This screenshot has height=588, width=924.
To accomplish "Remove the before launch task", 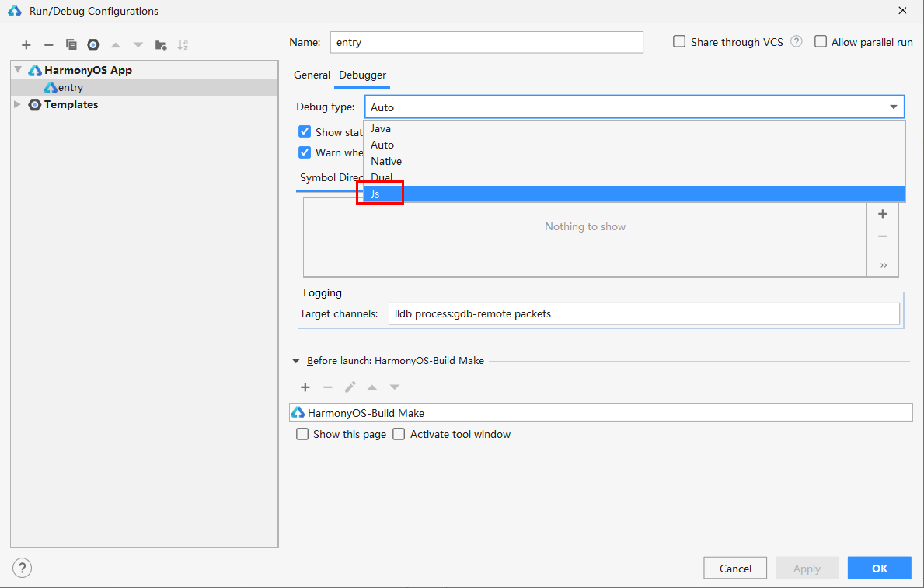I will pos(328,387).
